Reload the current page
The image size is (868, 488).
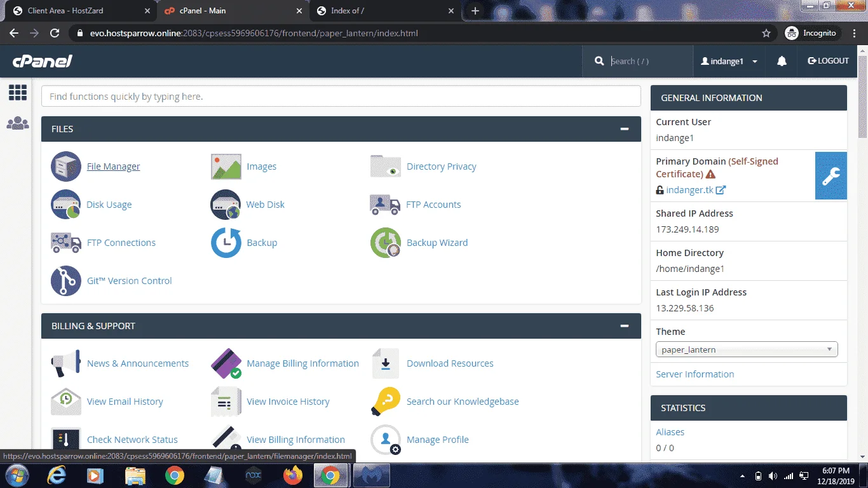55,33
